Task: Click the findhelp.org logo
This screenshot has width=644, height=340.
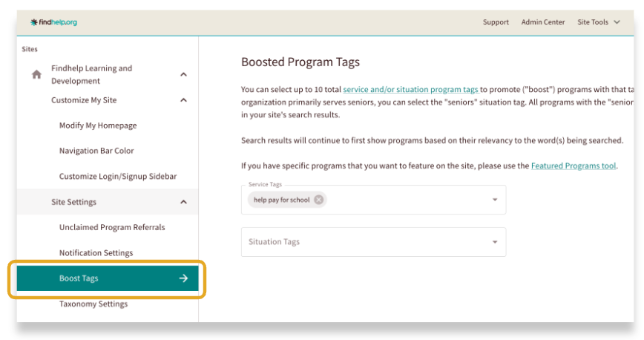Action: click(x=53, y=22)
